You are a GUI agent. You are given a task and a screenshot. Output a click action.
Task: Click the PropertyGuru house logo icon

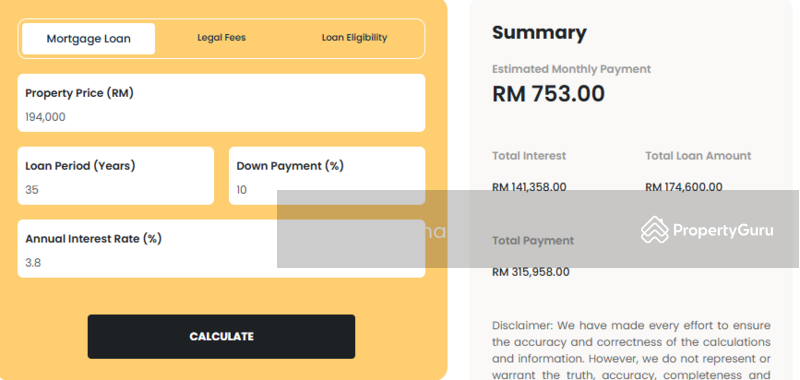coord(655,230)
